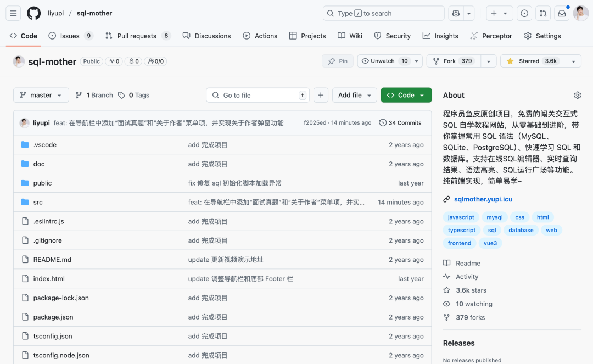Open user profile avatar menu
The height and width of the screenshot is (364, 593).
coord(580,13)
